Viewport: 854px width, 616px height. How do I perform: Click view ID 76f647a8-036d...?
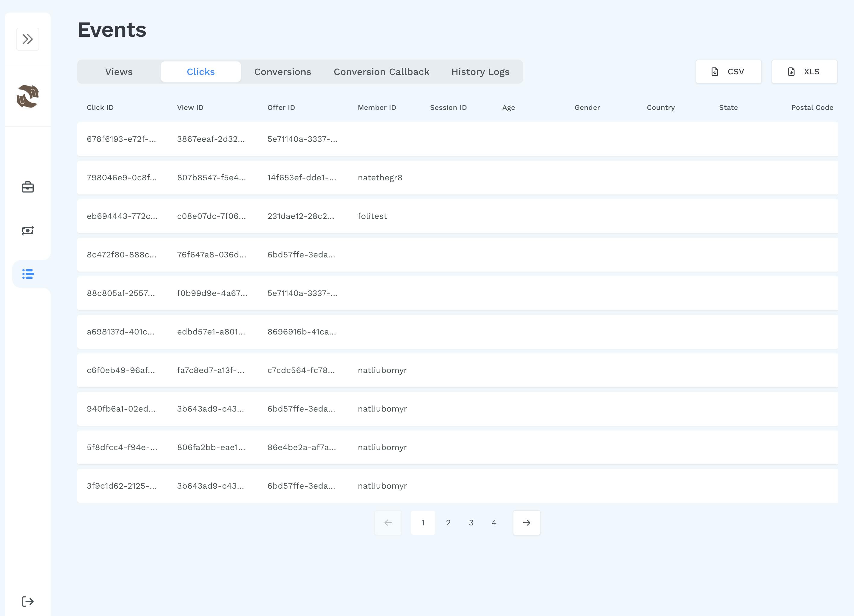pos(212,254)
